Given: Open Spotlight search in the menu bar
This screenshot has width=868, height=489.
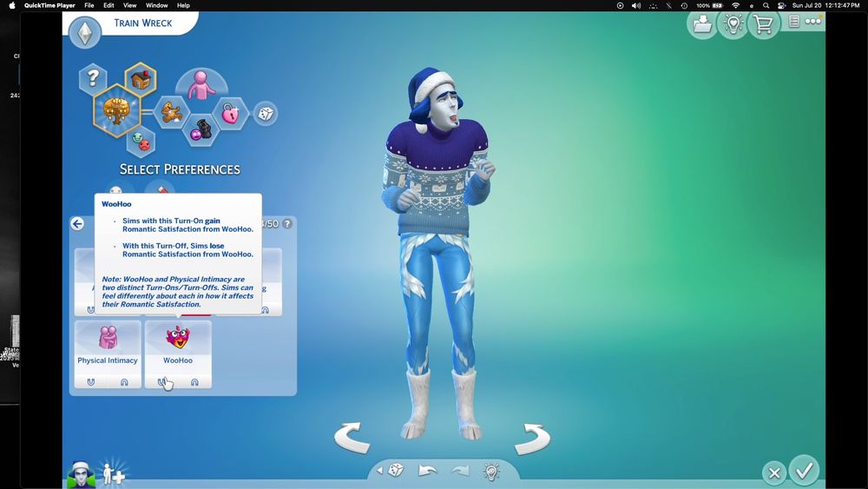Looking at the screenshot, I should (x=766, y=5).
